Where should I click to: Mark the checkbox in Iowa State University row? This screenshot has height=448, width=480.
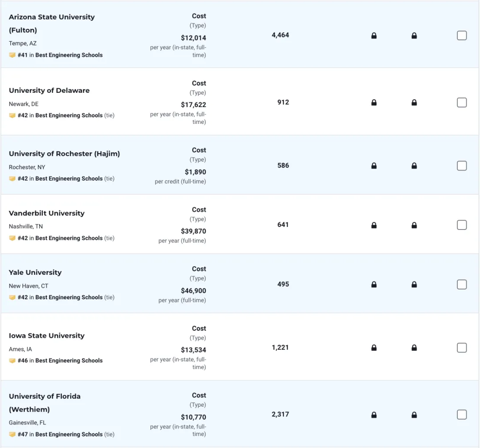coord(462,348)
